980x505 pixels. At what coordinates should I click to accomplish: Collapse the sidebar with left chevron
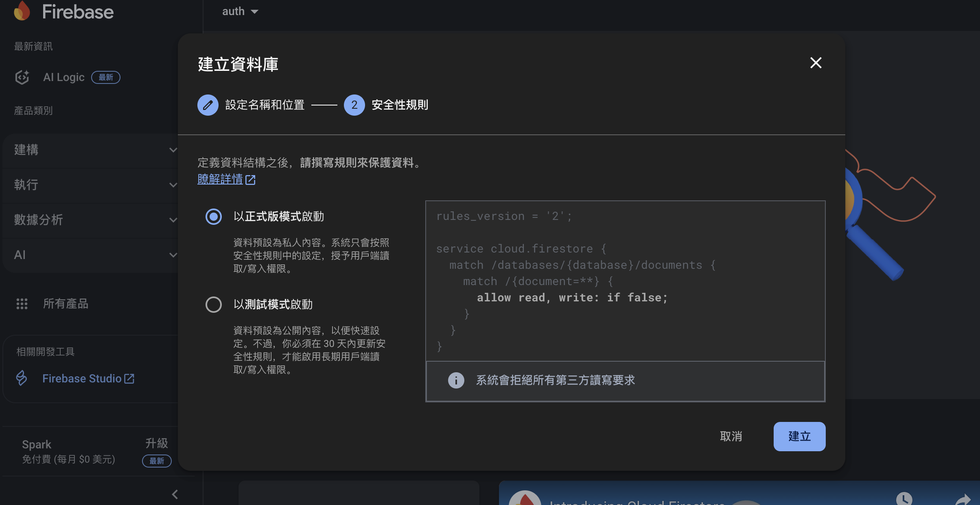click(x=175, y=494)
